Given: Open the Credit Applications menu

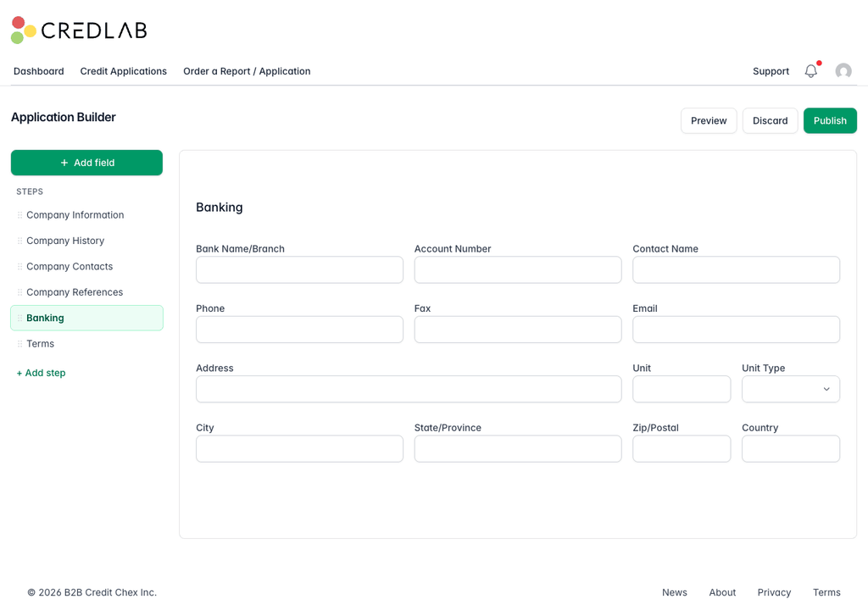Looking at the screenshot, I should [124, 71].
